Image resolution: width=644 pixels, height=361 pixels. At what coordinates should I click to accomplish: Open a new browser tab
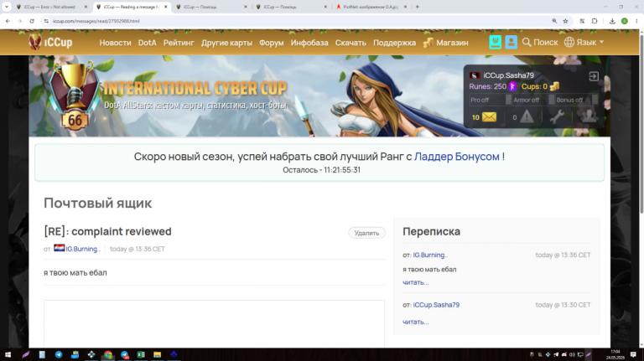418,7
